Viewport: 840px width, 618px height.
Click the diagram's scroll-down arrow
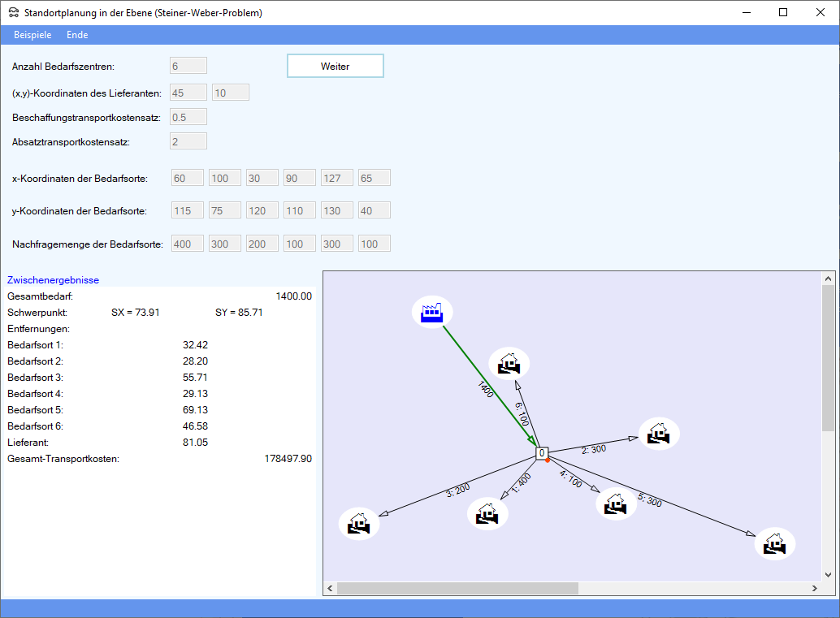click(828, 574)
